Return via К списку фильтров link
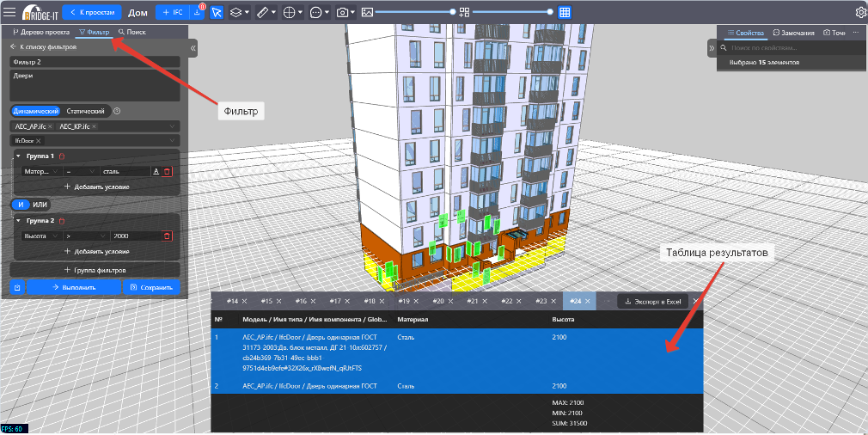This screenshot has height=435, width=868. pyautogui.click(x=43, y=47)
